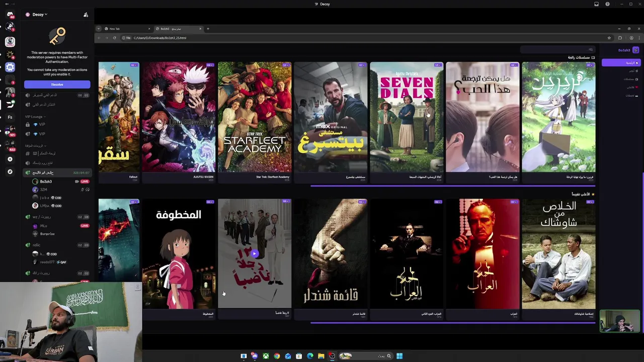
Task: Open a new browser tab with plus
Action: coord(208,29)
